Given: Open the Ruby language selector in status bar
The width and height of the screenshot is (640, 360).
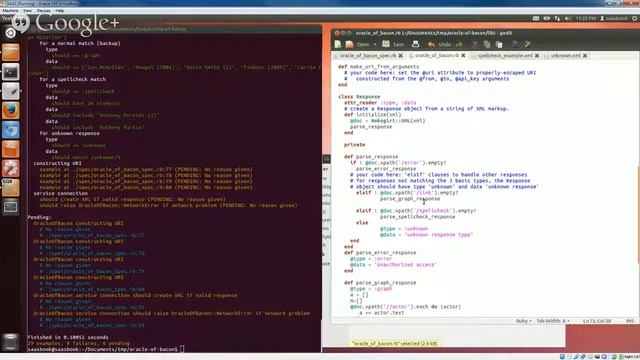Looking at the screenshot, I should pos(523,321).
